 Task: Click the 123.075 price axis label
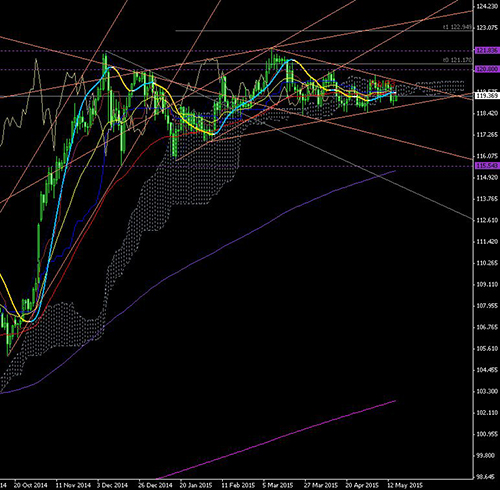click(x=487, y=28)
